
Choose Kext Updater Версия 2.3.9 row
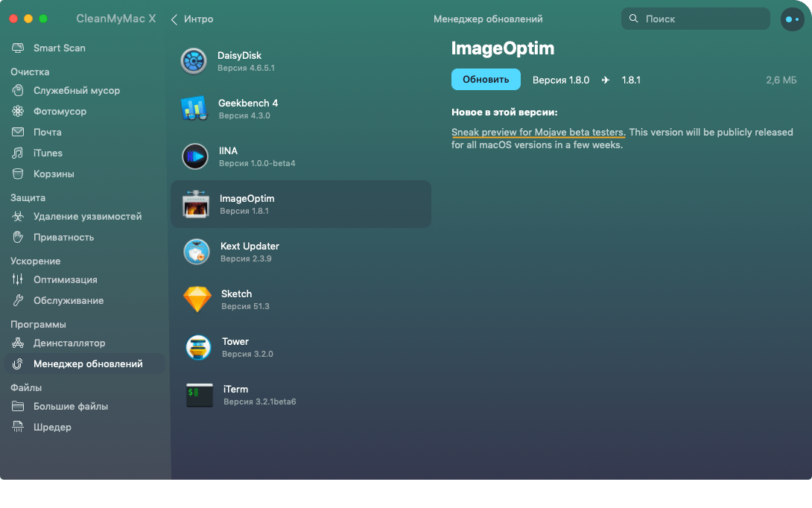point(301,252)
